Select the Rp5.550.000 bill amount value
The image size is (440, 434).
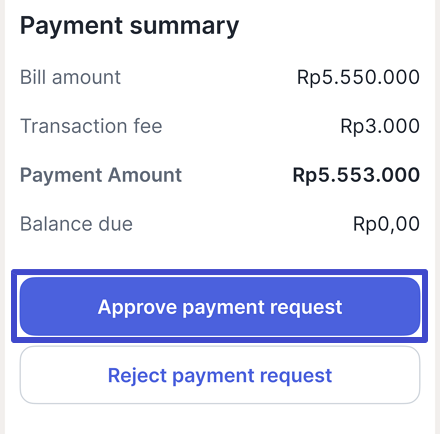point(358,77)
